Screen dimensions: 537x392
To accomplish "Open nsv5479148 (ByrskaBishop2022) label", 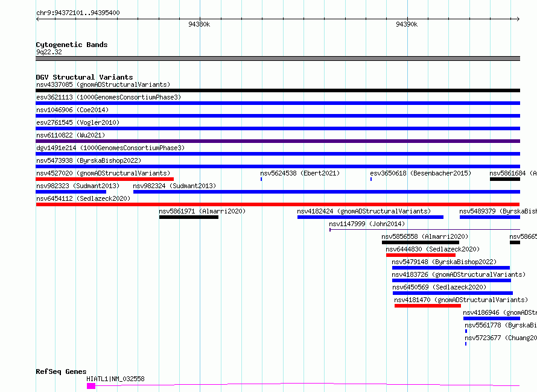I will tap(444, 262).
